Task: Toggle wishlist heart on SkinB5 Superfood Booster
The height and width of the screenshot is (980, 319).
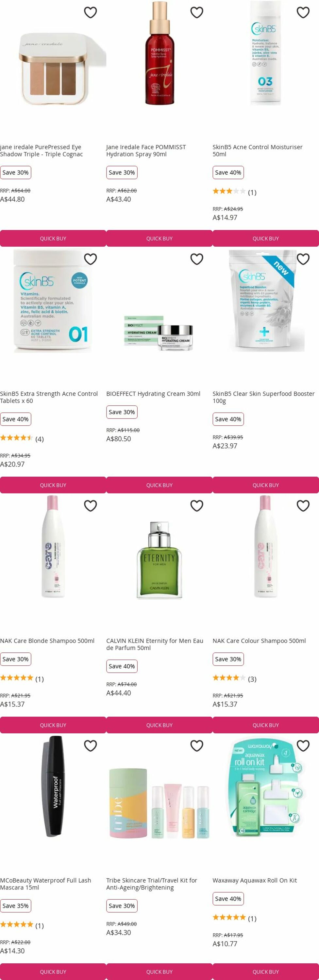Action: pyautogui.click(x=303, y=259)
